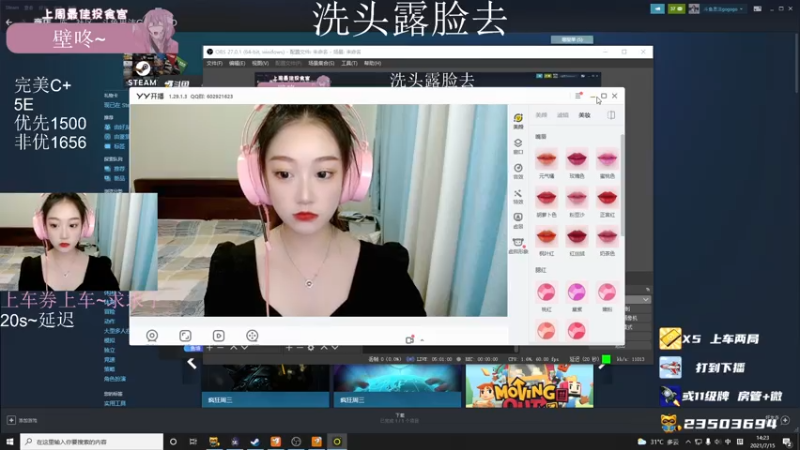Open the OBS 编辑(E) menu
The width and height of the screenshot is (800, 450).
[237, 63]
